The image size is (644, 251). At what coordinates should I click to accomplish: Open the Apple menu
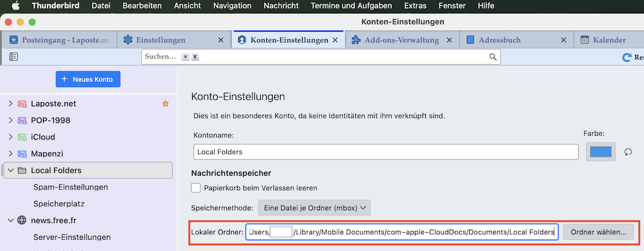tap(16, 6)
